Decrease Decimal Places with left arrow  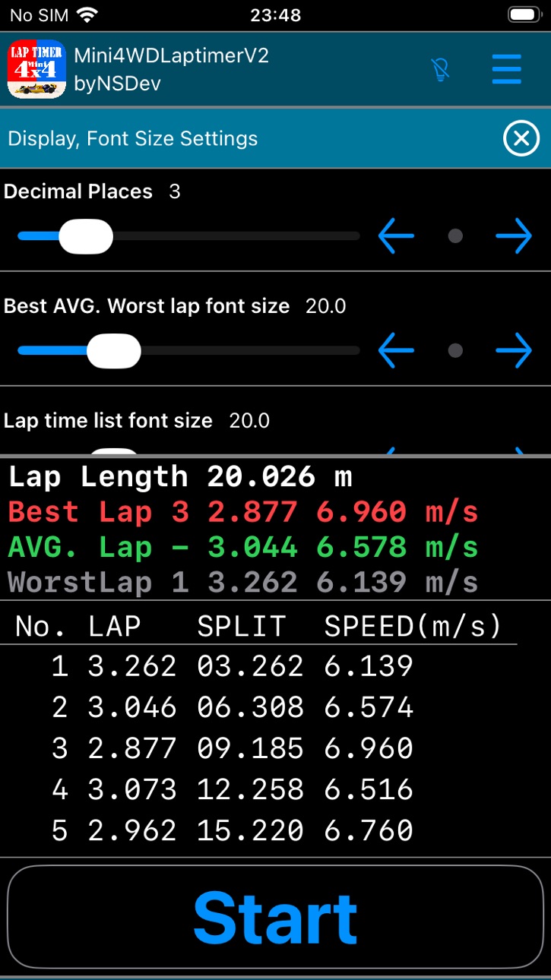coord(397,236)
